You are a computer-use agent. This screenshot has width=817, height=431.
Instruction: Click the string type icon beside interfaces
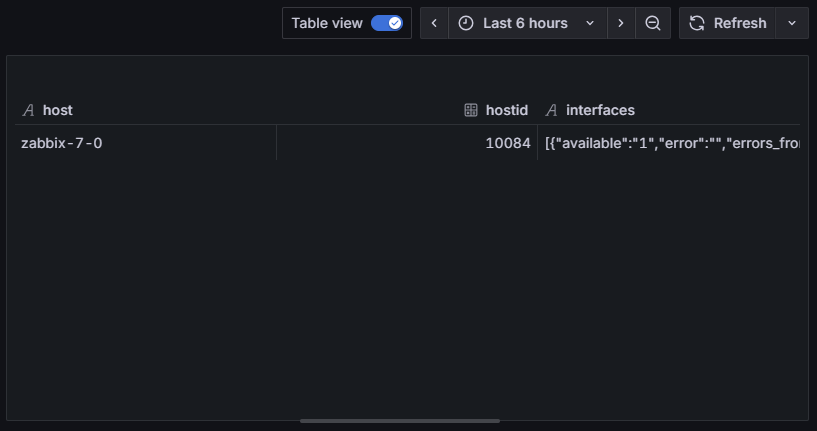(551, 110)
